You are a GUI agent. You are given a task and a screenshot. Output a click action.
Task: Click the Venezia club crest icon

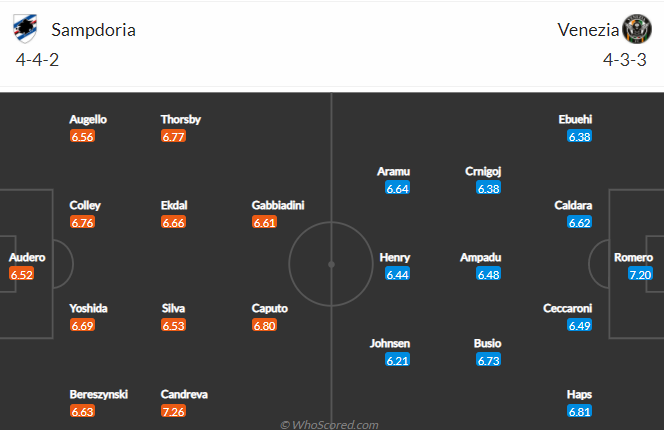click(x=637, y=29)
